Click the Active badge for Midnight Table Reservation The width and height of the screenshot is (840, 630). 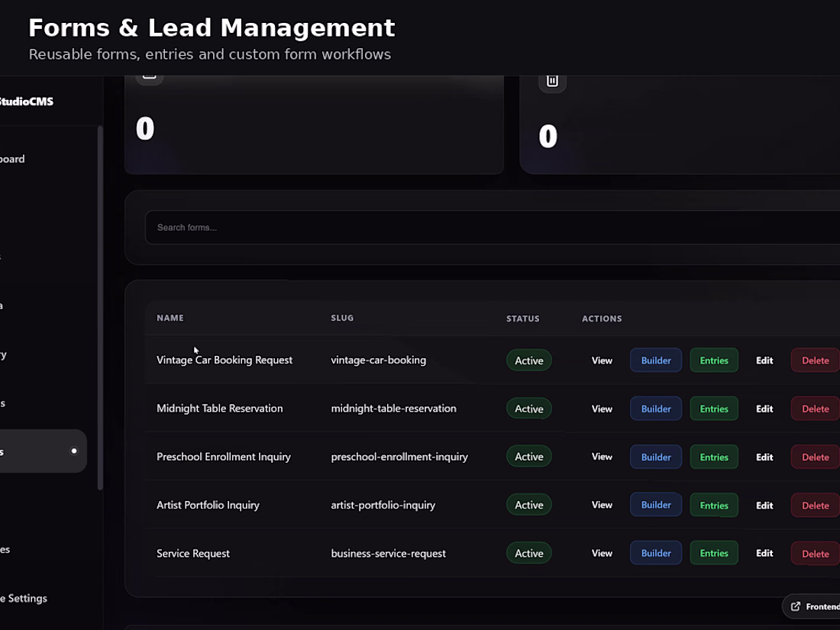click(528, 409)
